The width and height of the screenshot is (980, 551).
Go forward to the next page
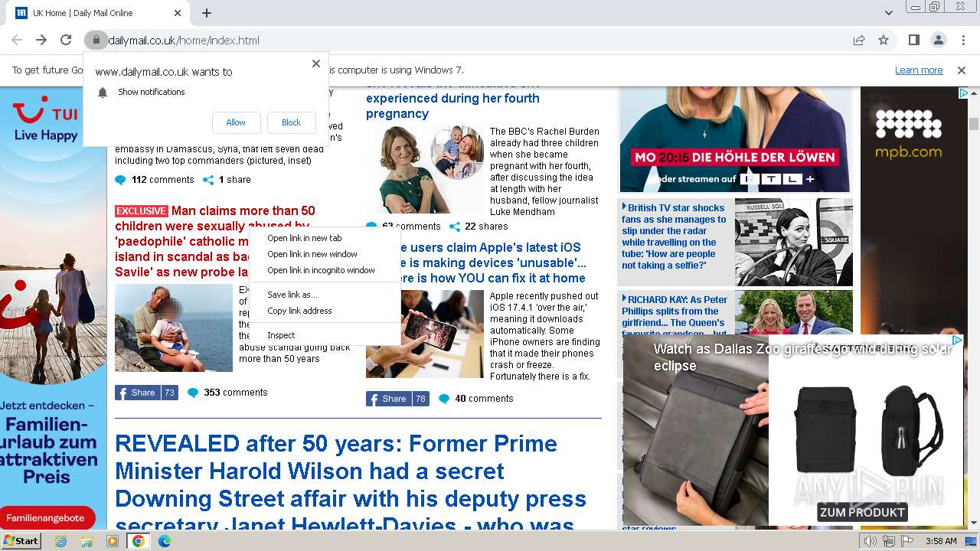click(x=41, y=40)
